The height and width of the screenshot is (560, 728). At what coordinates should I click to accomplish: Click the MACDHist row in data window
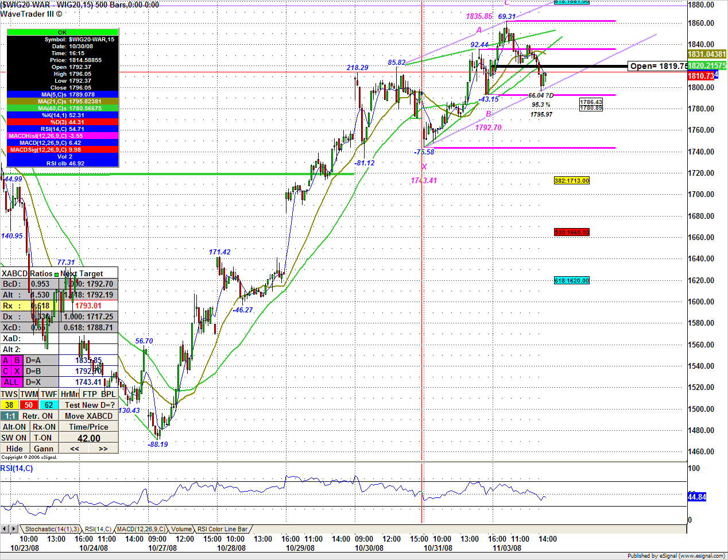pyautogui.click(x=63, y=136)
